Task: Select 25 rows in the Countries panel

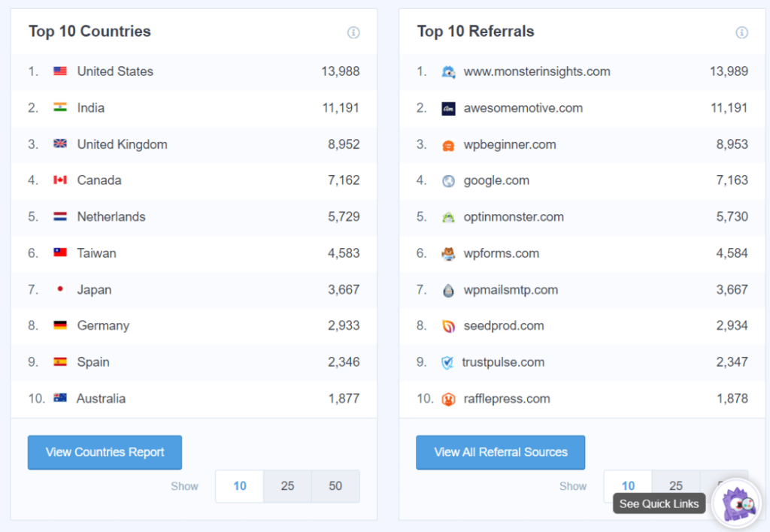Action: (287, 486)
